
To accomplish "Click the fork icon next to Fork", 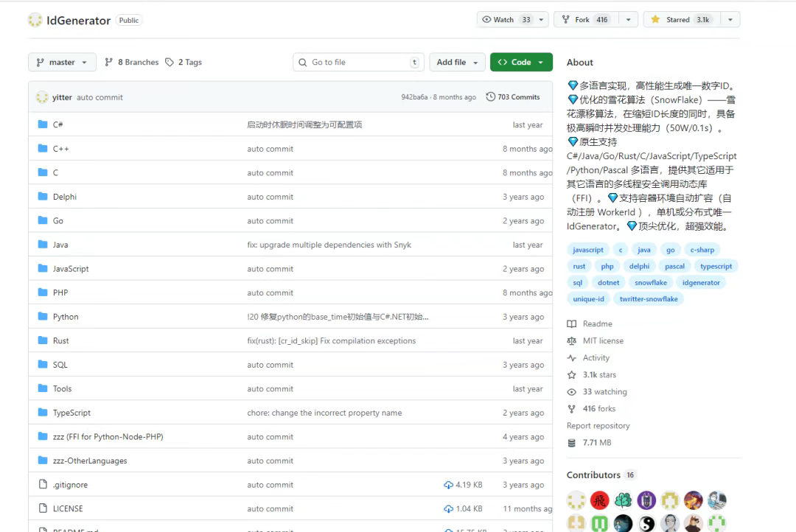I will click(x=565, y=19).
